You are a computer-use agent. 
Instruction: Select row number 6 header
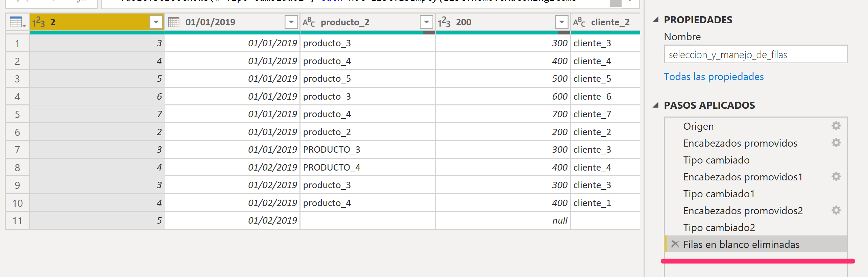pyautogui.click(x=18, y=132)
